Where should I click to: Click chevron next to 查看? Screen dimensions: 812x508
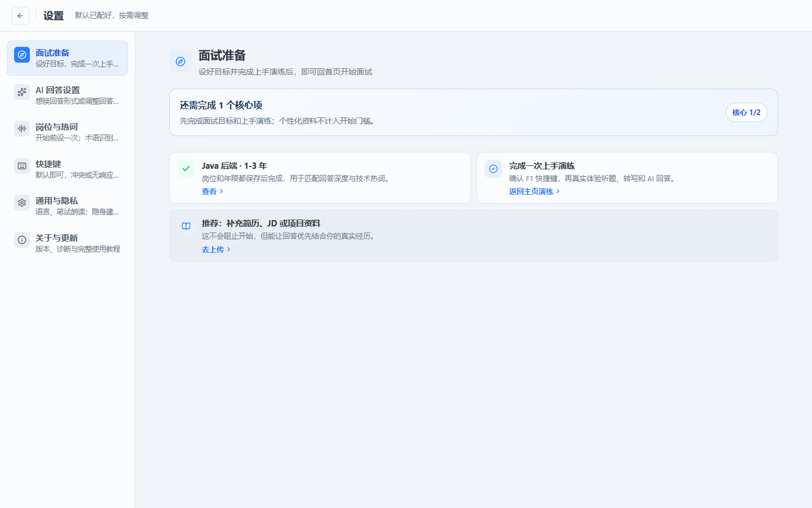click(x=222, y=191)
